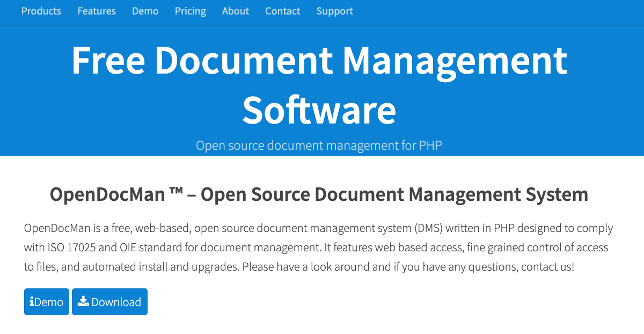Go to the Contact page
The image size is (644, 334).
click(x=282, y=11)
